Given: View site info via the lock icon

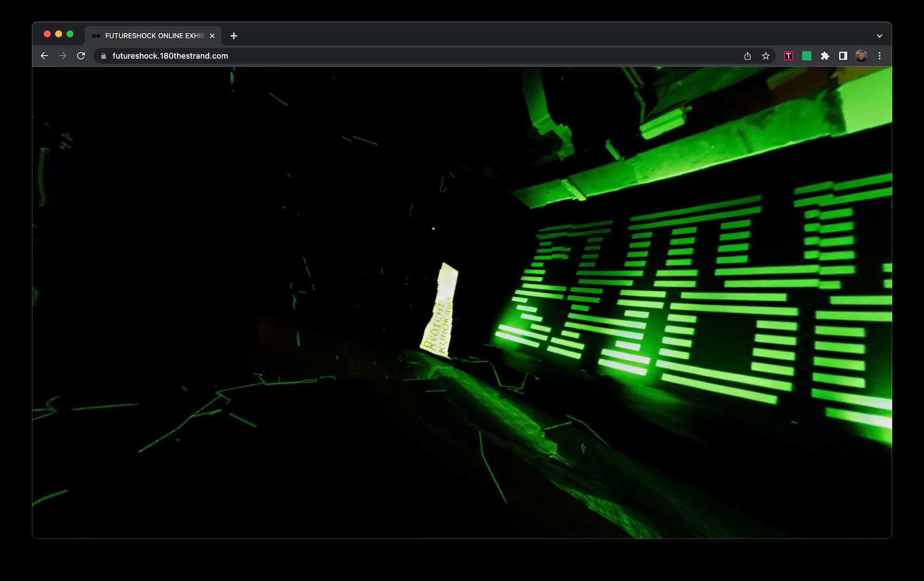Looking at the screenshot, I should [x=103, y=56].
